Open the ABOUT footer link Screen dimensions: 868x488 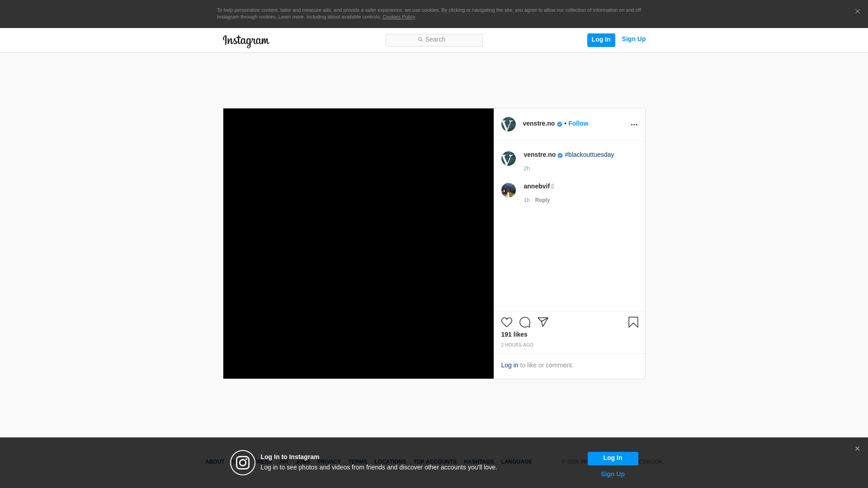(x=215, y=462)
